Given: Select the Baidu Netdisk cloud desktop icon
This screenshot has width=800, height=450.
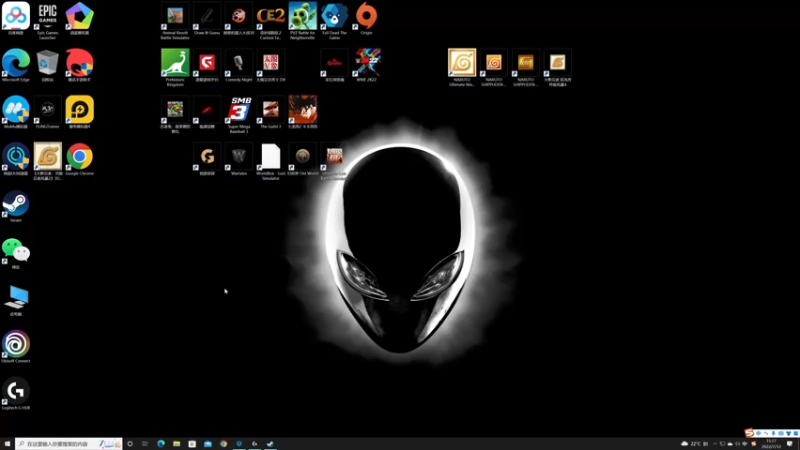Looking at the screenshot, I should click(x=16, y=18).
